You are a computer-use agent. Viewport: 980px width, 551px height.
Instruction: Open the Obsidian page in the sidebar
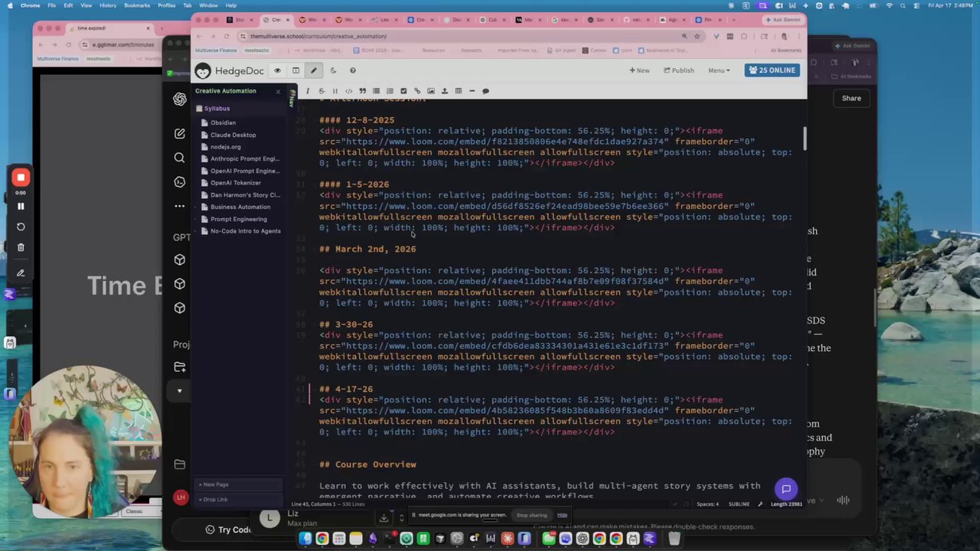[223, 122]
